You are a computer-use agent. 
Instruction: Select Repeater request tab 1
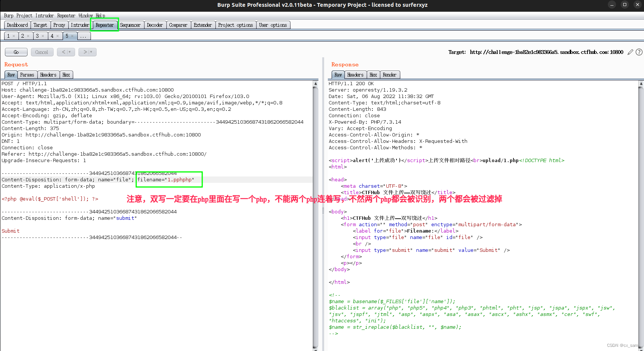[8, 36]
